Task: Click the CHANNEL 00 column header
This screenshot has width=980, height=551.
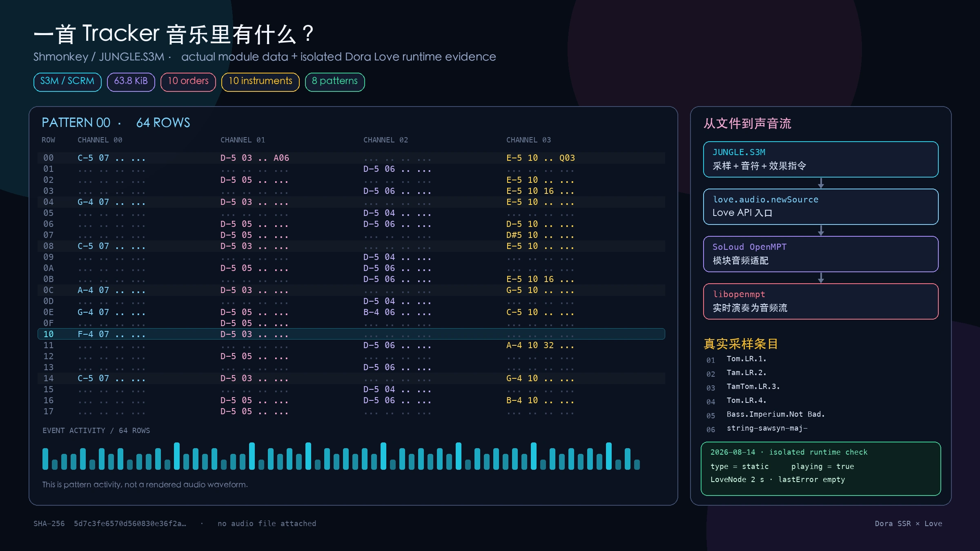Action: [x=100, y=140]
